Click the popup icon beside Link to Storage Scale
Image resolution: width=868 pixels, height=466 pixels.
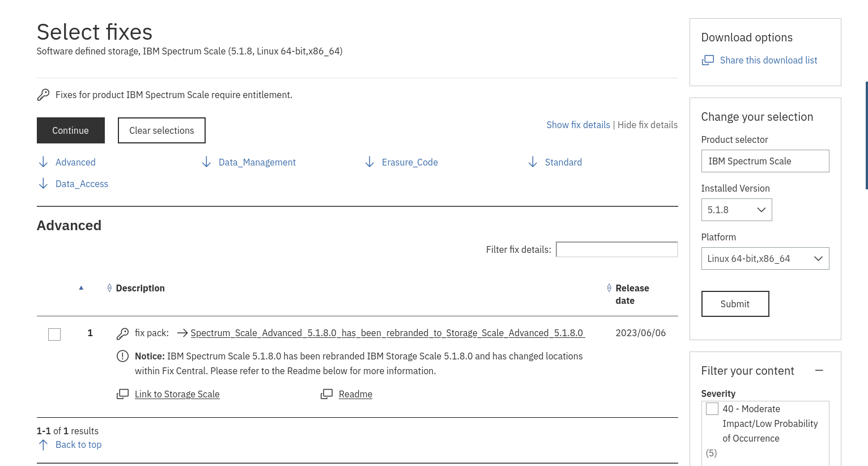[x=122, y=394]
